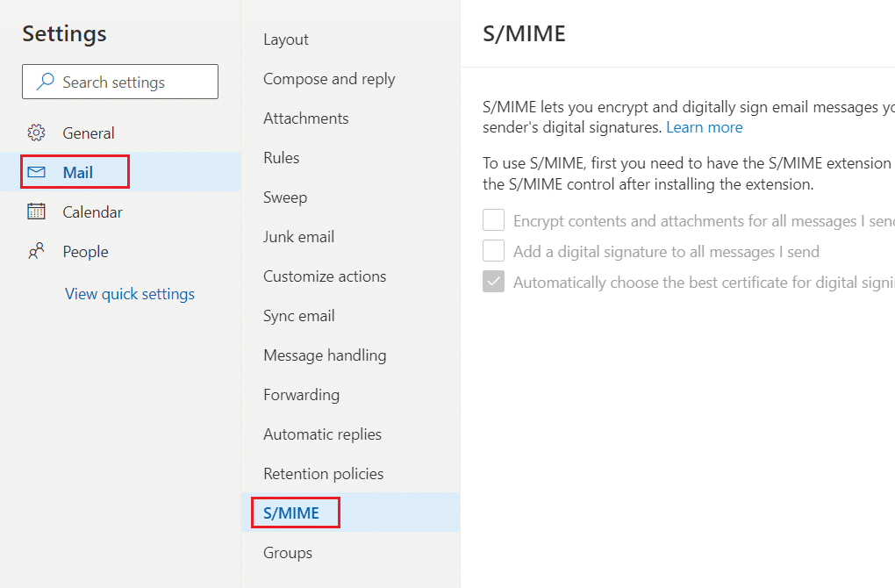Click the People icon in Settings
This screenshot has width=895, height=588.
36,252
